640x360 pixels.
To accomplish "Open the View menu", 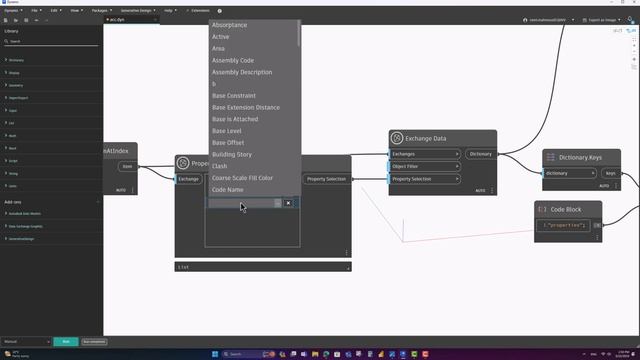I will 76,11.
